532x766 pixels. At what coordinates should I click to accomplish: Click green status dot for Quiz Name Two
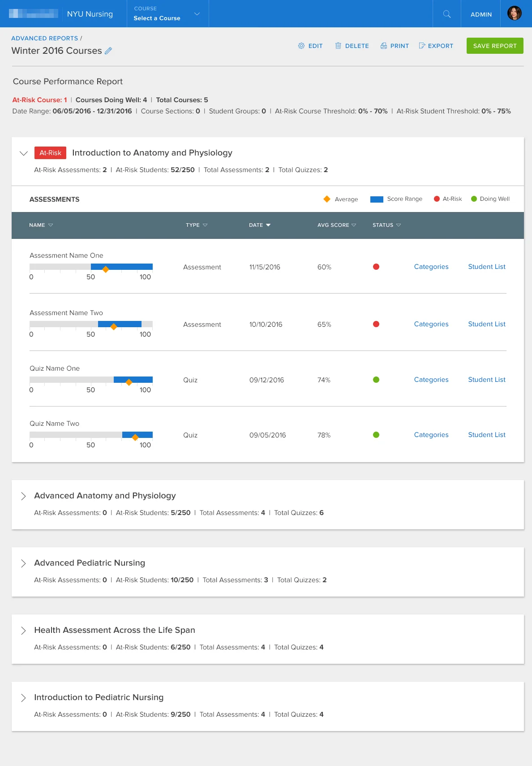[376, 435]
